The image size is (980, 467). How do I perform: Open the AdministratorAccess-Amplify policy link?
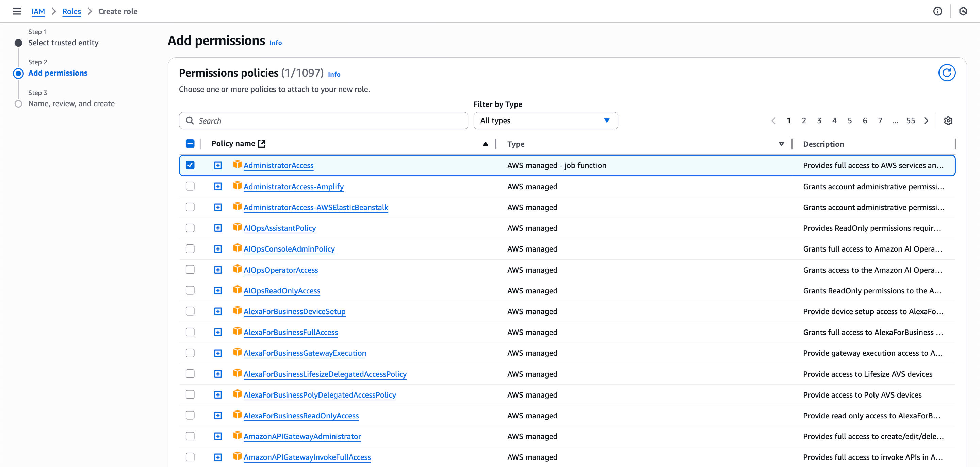point(294,187)
